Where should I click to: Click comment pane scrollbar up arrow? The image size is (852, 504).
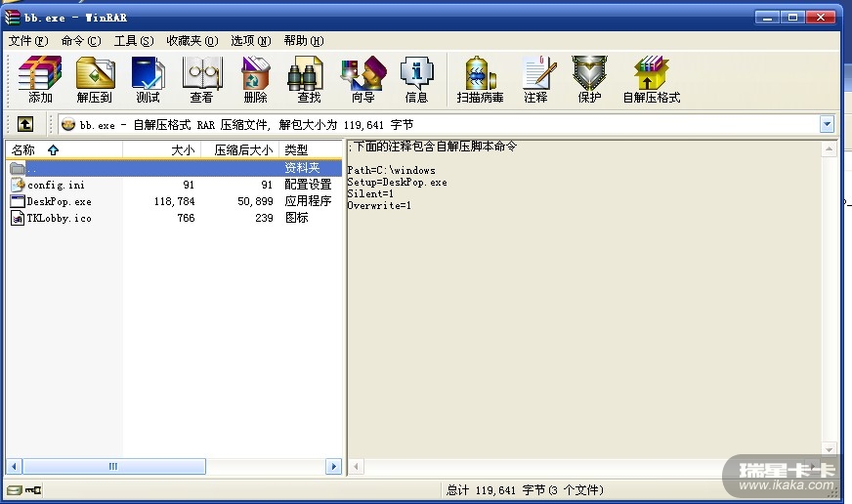pyautogui.click(x=829, y=148)
